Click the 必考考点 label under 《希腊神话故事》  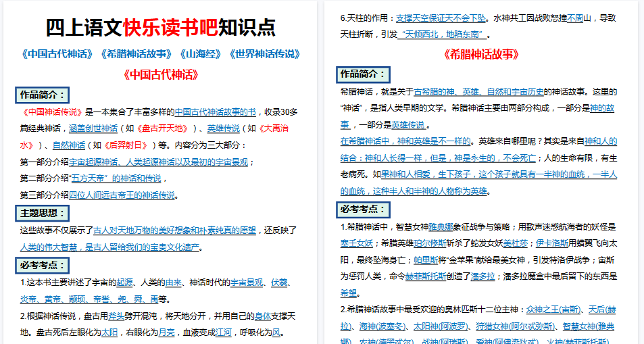(363, 210)
